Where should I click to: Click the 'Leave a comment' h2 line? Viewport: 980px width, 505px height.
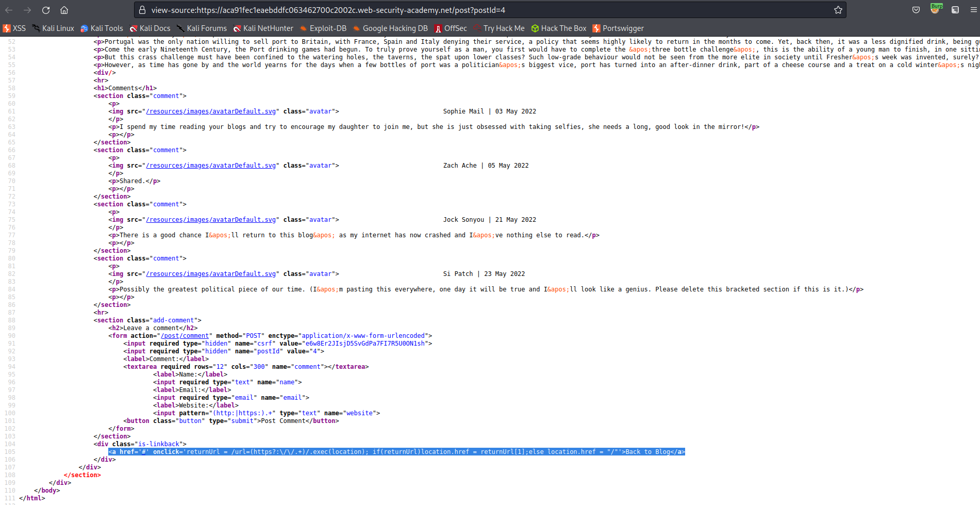153,328
